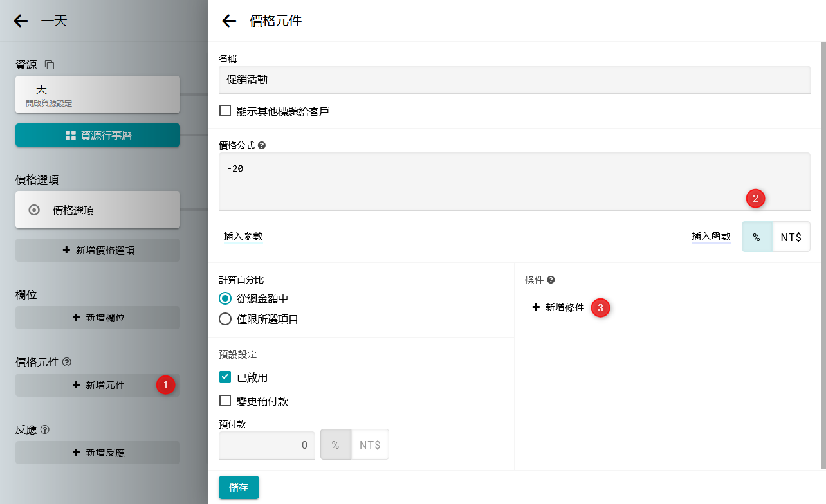Open 插入函數 dropdown
Screen dimensions: 826x504
click(711, 237)
